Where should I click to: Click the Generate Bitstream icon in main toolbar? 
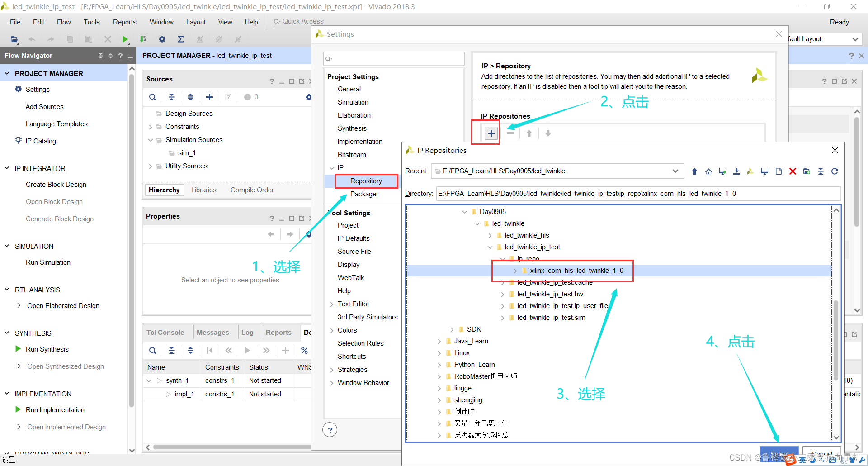point(143,39)
